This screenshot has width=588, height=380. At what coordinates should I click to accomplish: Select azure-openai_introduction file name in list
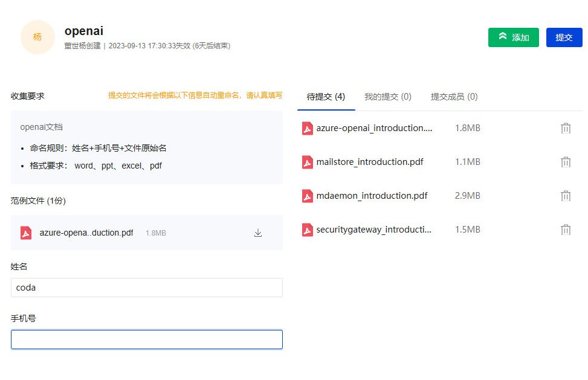point(374,128)
